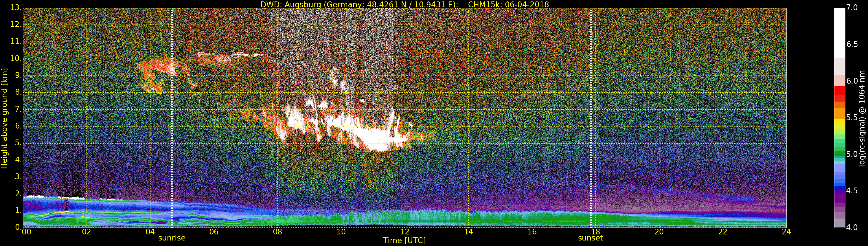Click the '7.' height axis tick label
Viewport: 868px width, 246px height.
18,109
